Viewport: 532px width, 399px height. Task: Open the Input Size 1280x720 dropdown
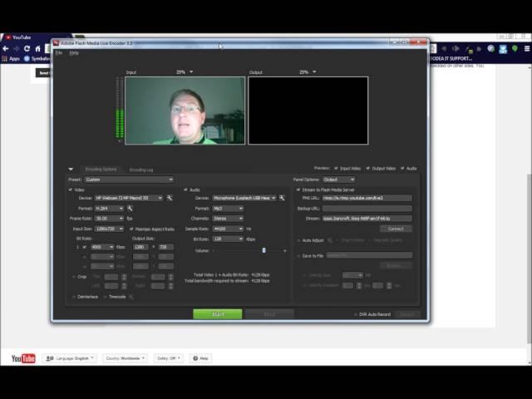109,229
